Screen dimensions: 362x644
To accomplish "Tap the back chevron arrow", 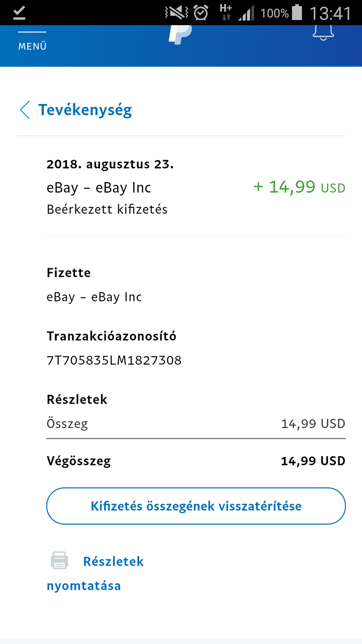I will point(25,110).
